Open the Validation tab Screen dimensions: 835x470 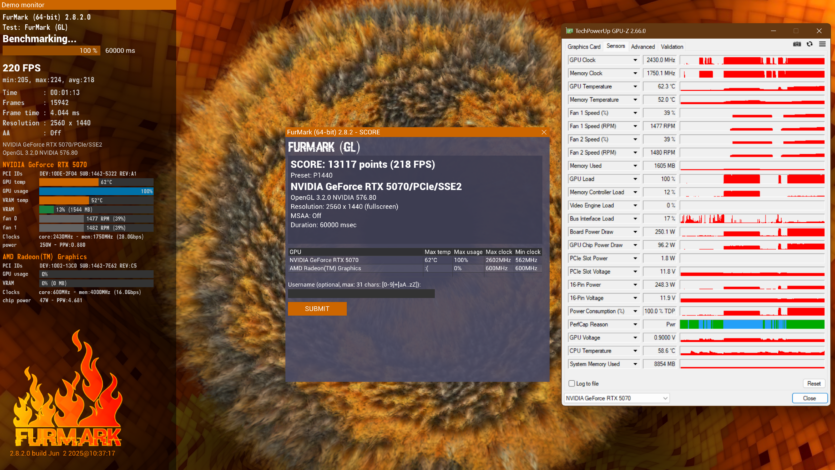[x=672, y=47]
